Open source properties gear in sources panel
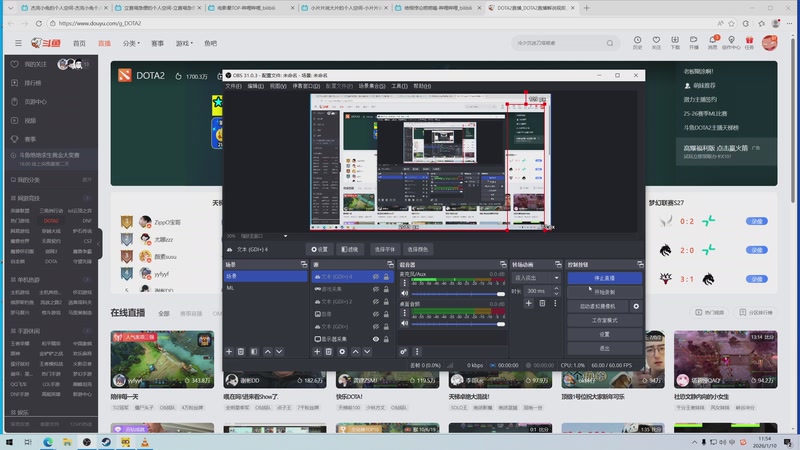Screen dimensions: 800x450 pyautogui.click(x=342, y=352)
